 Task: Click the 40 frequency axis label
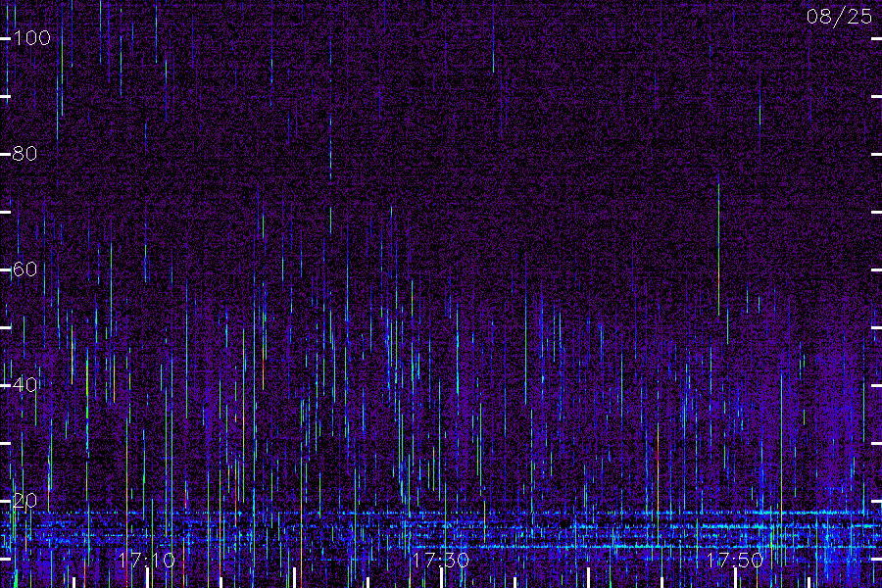(x=24, y=385)
